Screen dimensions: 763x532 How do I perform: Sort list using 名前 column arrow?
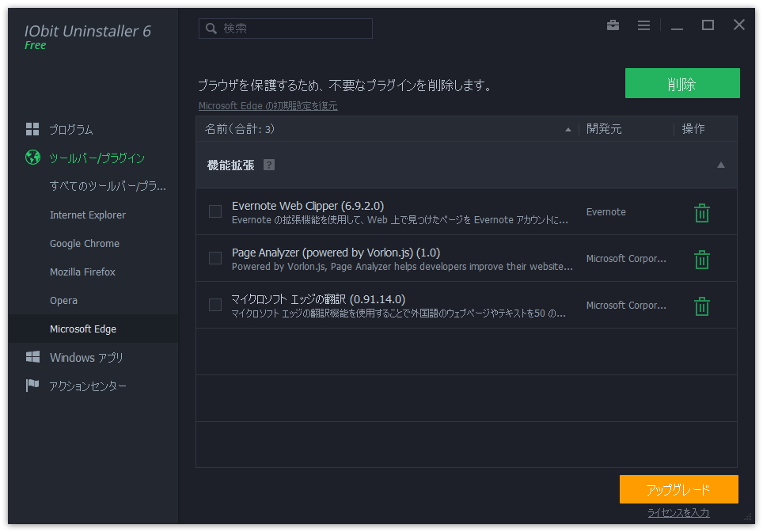click(x=568, y=129)
